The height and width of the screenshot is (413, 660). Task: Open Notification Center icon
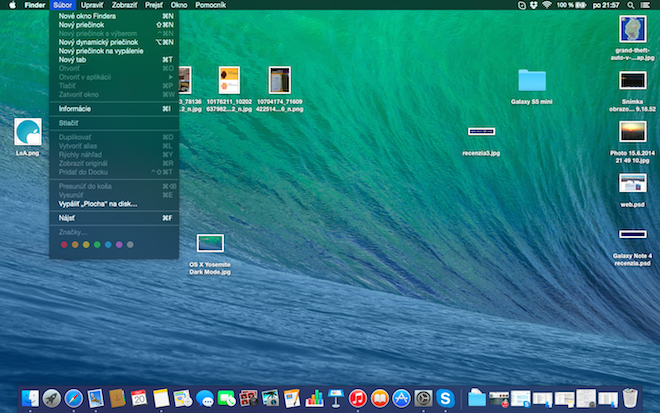[x=647, y=5]
